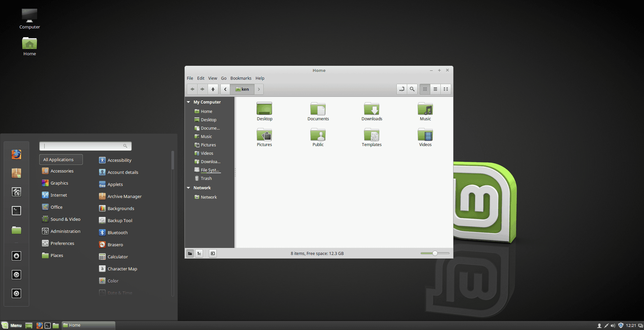The height and width of the screenshot is (330, 644).
Task: Switch to icon view
Action: click(425, 89)
